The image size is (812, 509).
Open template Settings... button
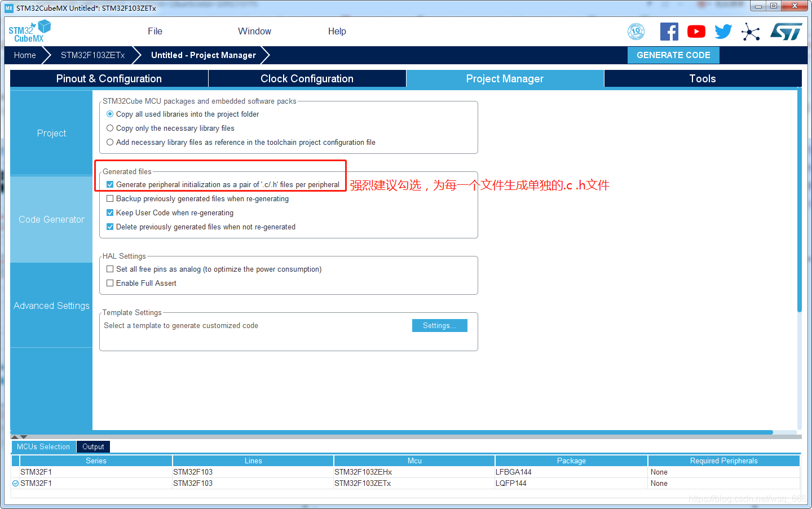tap(440, 325)
